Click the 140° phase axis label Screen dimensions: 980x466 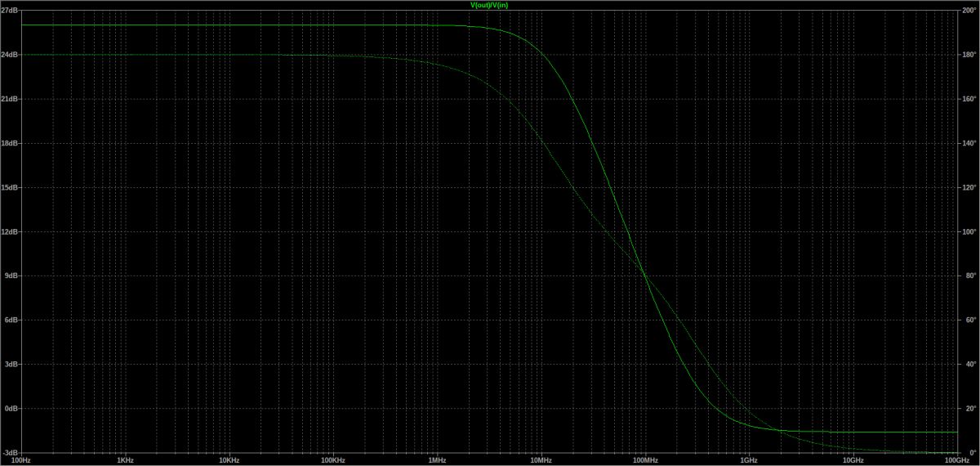[970, 143]
